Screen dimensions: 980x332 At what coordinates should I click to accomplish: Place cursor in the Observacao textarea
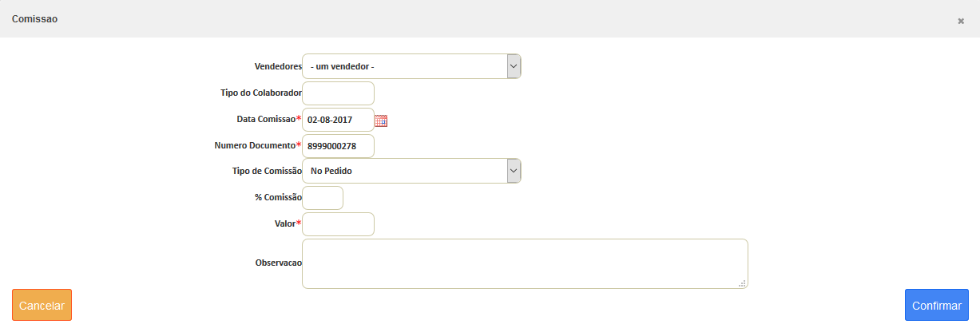[525, 263]
